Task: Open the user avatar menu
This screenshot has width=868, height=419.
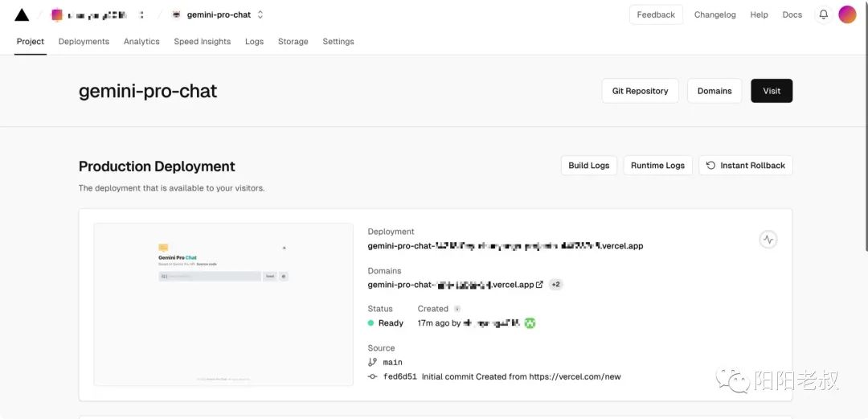Action: (x=847, y=14)
